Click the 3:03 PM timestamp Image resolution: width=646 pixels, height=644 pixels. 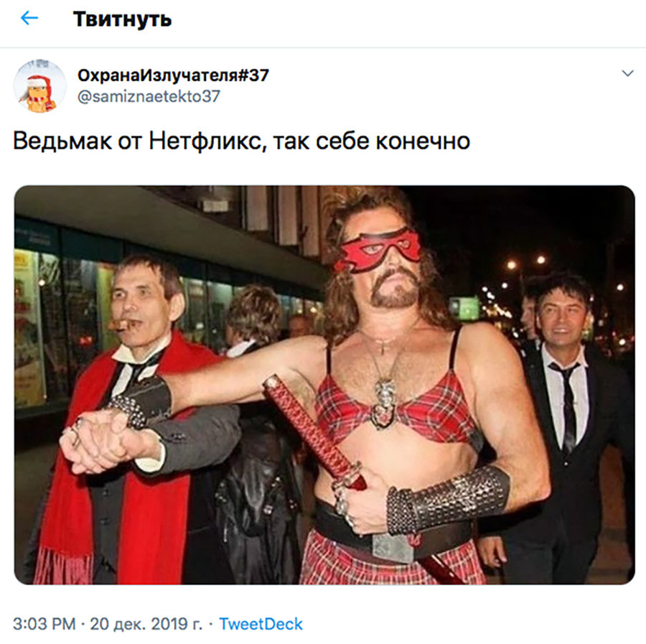[45, 624]
